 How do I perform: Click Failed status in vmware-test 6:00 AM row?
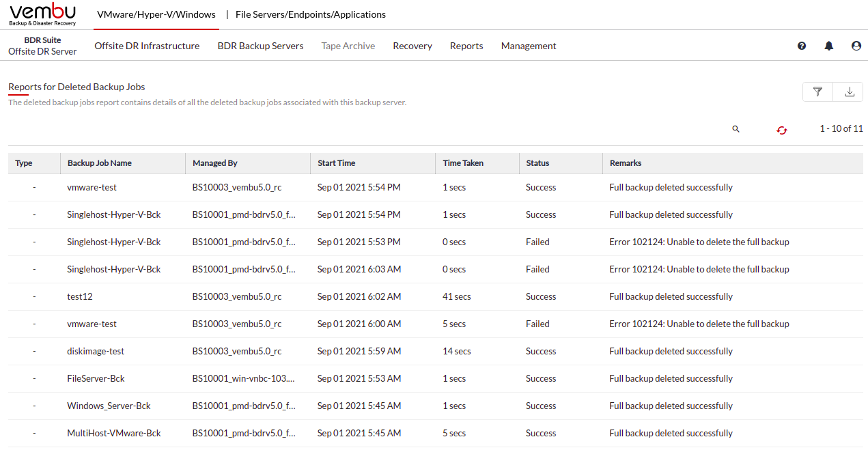pyautogui.click(x=537, y=324)
